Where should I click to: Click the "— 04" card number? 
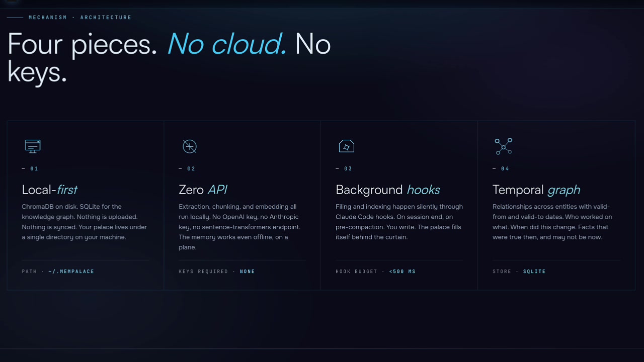tap(501, 168)
